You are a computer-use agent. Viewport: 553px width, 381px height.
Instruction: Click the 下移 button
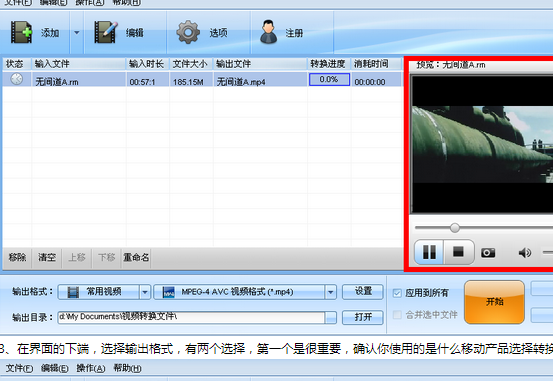click(x=106, y=258)
